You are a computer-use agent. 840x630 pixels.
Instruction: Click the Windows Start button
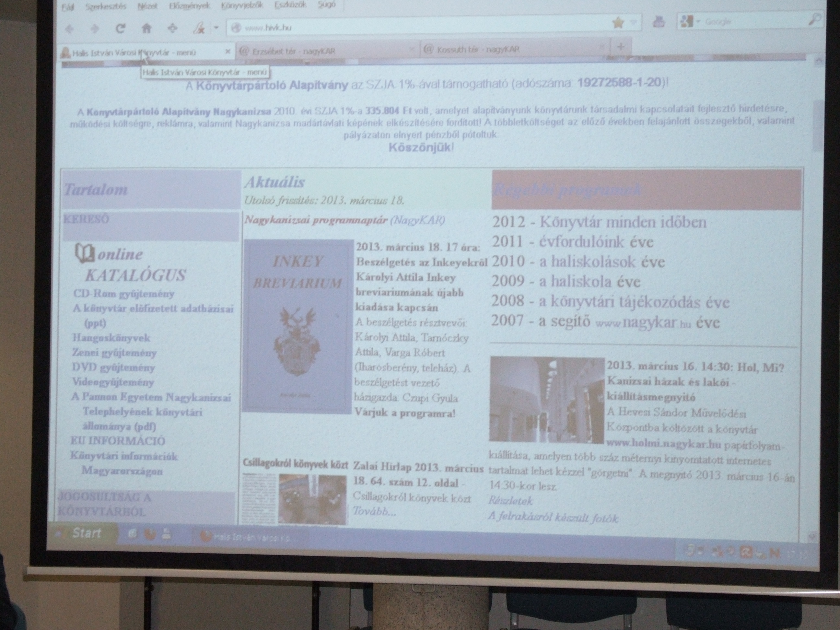[84, 533]
